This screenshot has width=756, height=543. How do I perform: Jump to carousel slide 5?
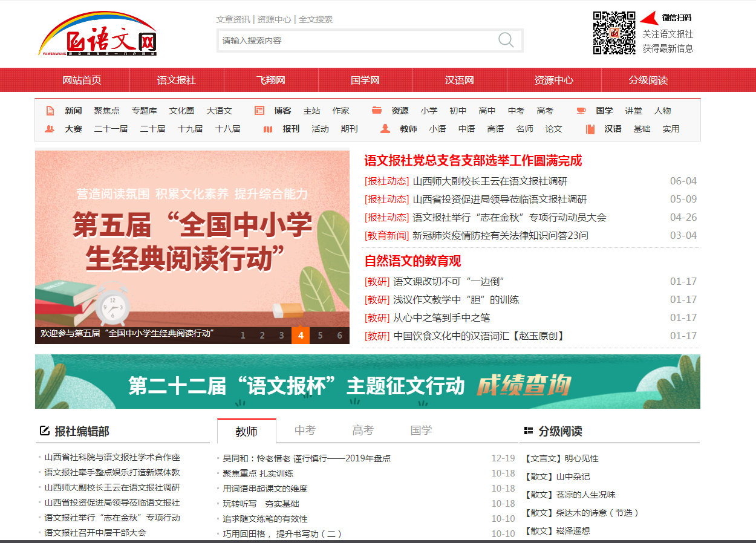coord(320,336)
